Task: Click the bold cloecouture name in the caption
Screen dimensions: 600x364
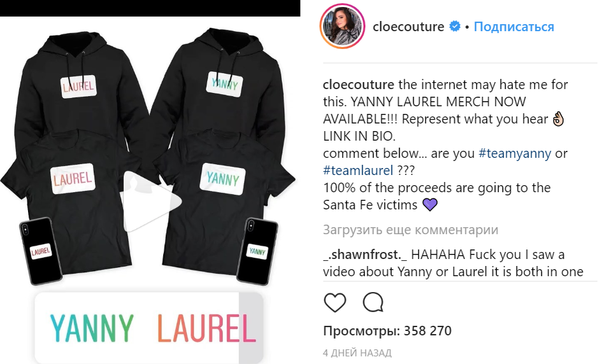Action: [359, 85]
